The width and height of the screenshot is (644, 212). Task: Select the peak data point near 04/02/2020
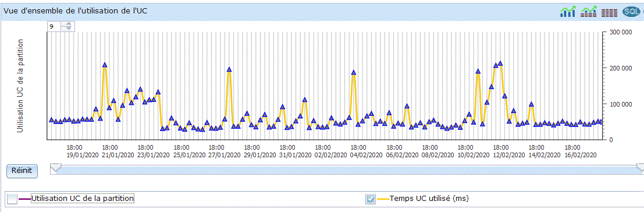coord(353,72)
